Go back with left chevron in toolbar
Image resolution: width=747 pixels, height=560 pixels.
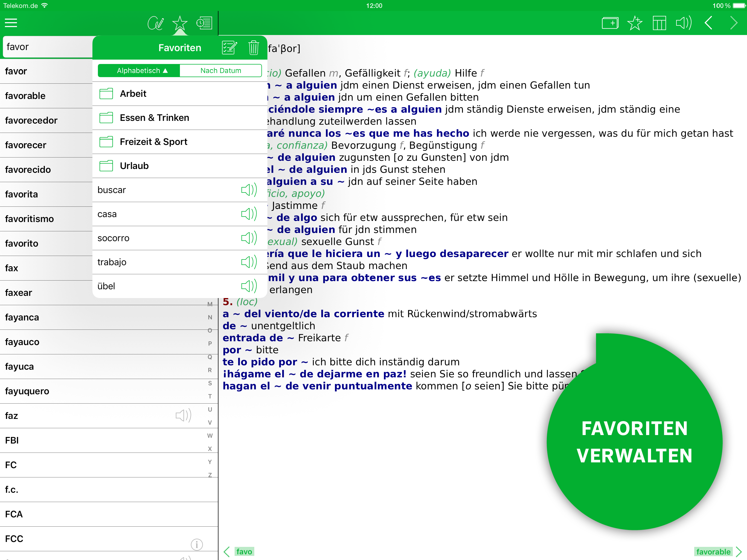[708, 23]
